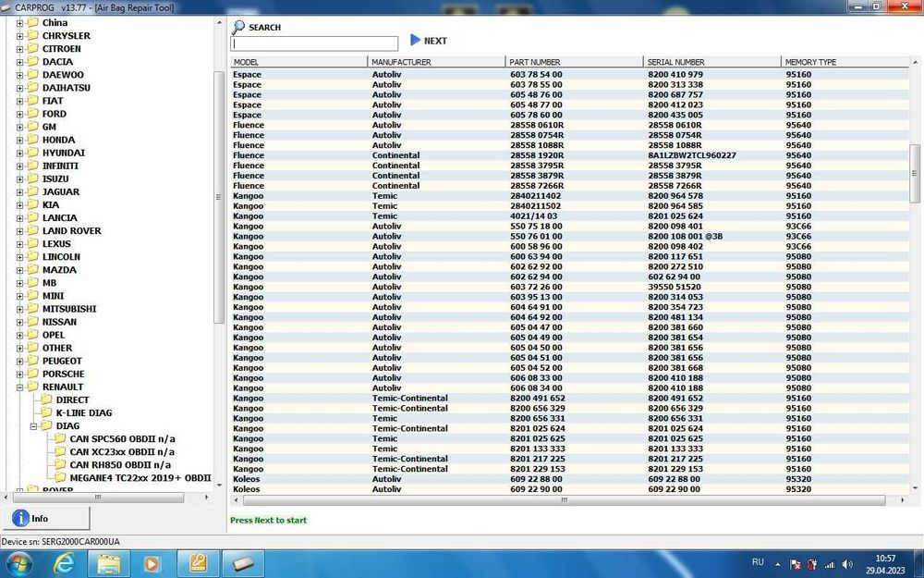Sort by MODEL column header
This screenshot has width=924, height=578.
point(298,62)
